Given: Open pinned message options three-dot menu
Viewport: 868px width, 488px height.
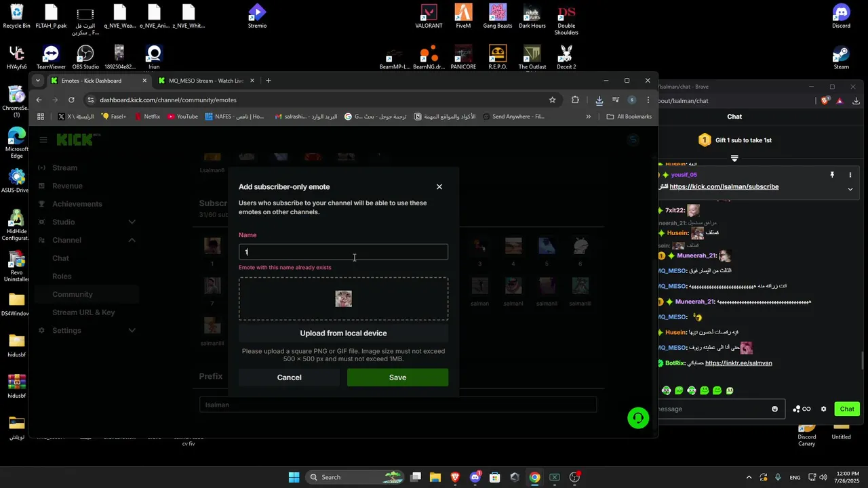Looking at the screenshot, I should coord(850,175).
